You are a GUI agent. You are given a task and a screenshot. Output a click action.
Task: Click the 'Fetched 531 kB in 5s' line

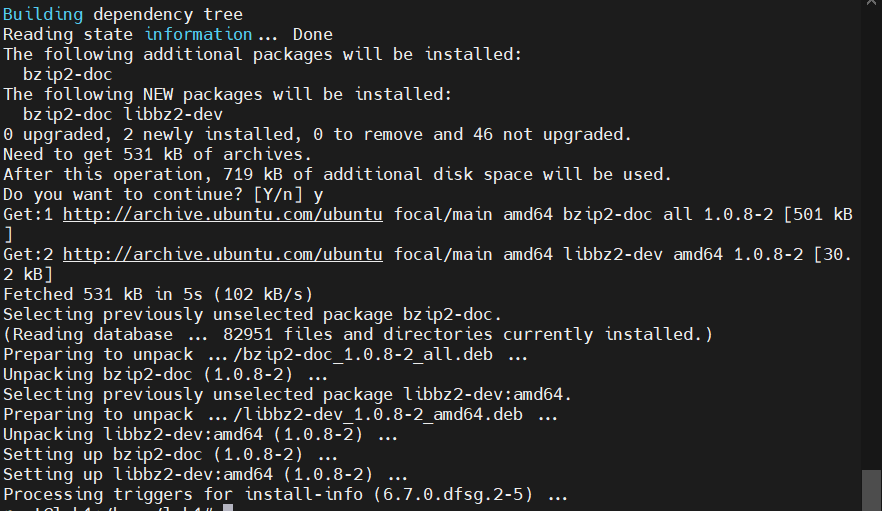point(157,294)
